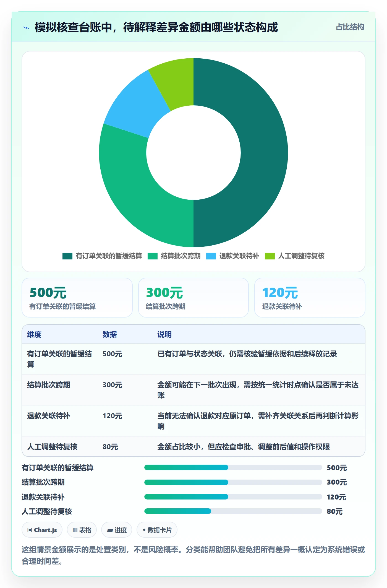The image size is (387, 588).
Task: Click description 当前无法确认退款对应原订单 cell
Action: pos(258,421)
